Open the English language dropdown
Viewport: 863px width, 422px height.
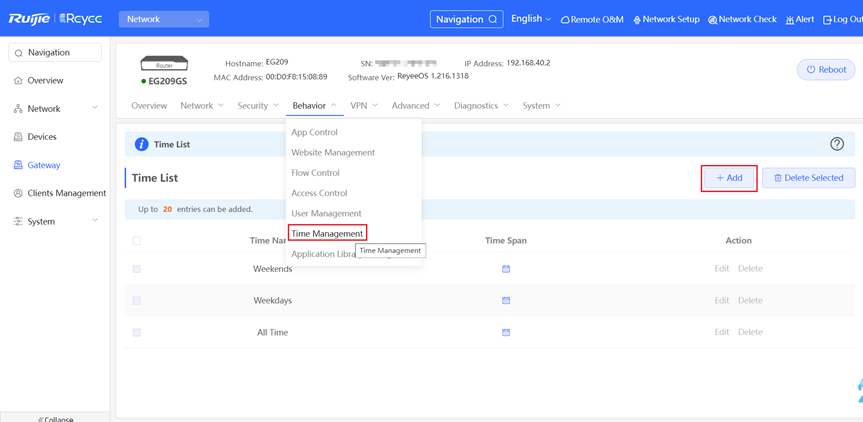(531, 19)
